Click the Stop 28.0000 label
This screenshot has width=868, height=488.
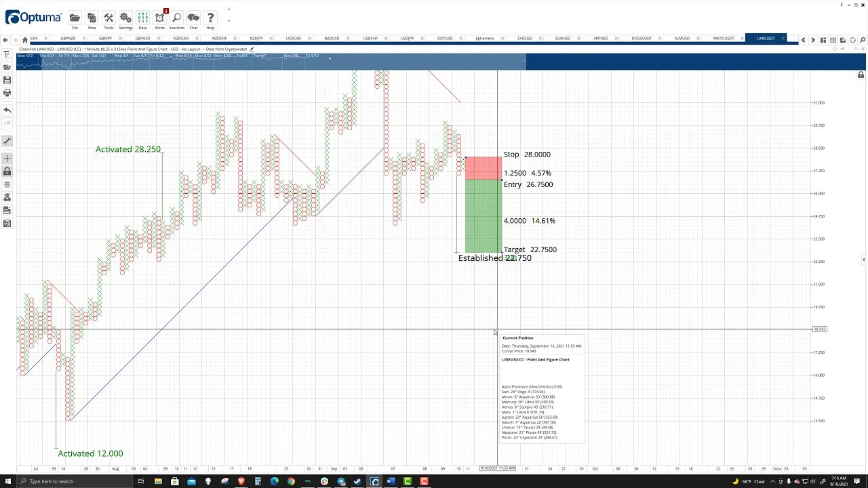click(x=527, y=155)
